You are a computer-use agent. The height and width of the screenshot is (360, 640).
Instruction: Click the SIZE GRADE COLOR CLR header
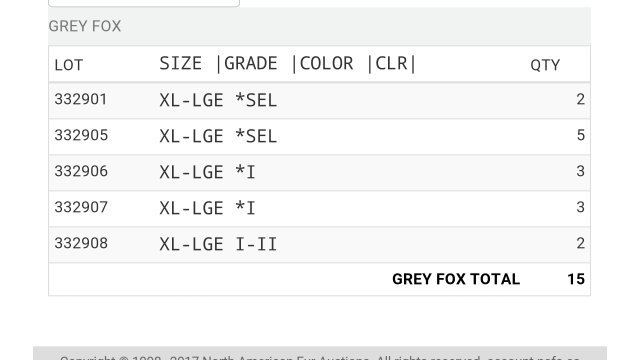click(288, 64)
